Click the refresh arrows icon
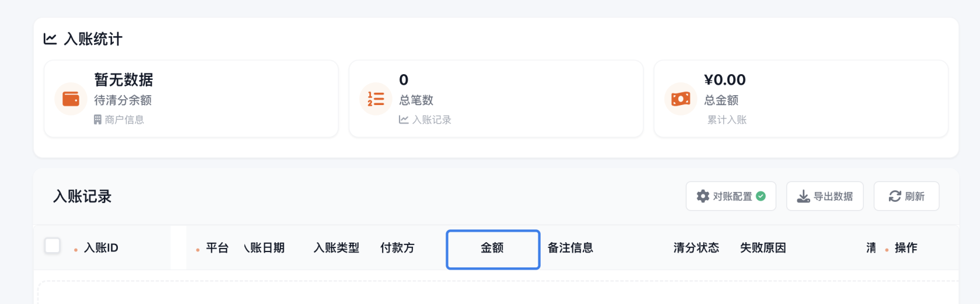Screen dimensions: 980x304 pyautogui.click(x=895, y=196)
